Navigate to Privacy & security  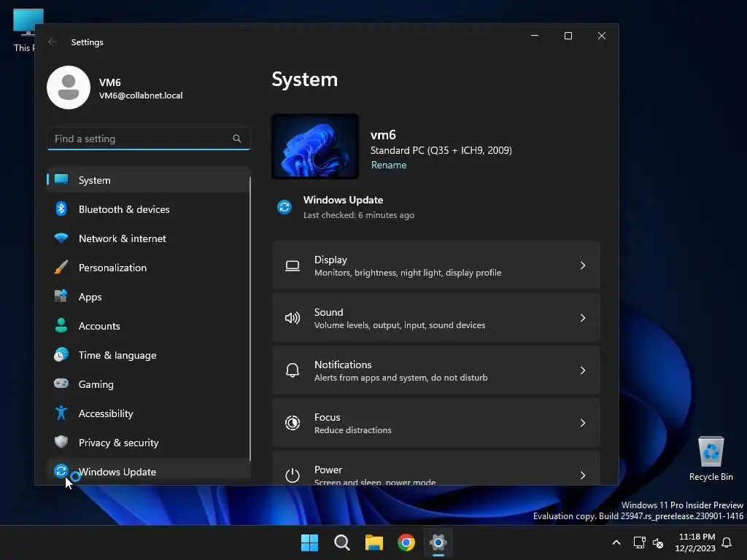[x=149, y=443]
